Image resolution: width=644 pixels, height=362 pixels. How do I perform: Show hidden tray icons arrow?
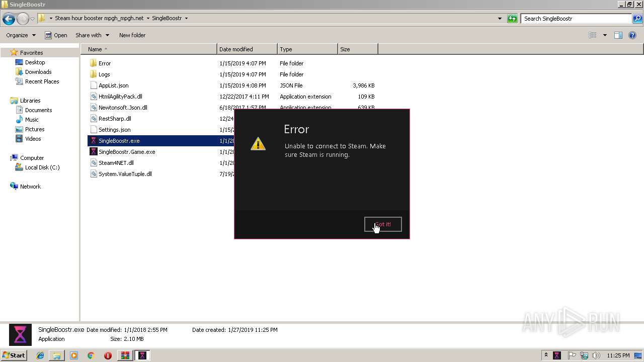click(546, 355)
